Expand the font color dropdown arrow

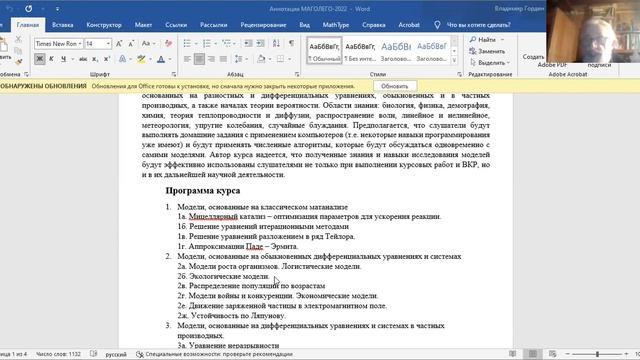[x=170, y=60]
